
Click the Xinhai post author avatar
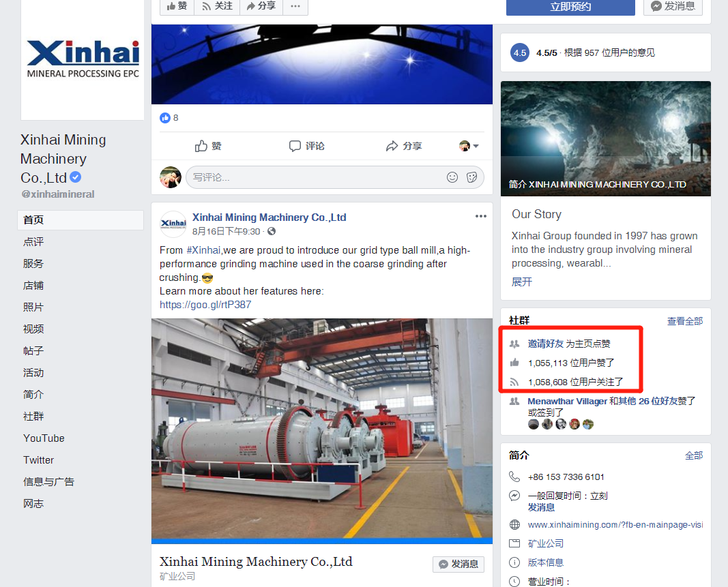173,224
